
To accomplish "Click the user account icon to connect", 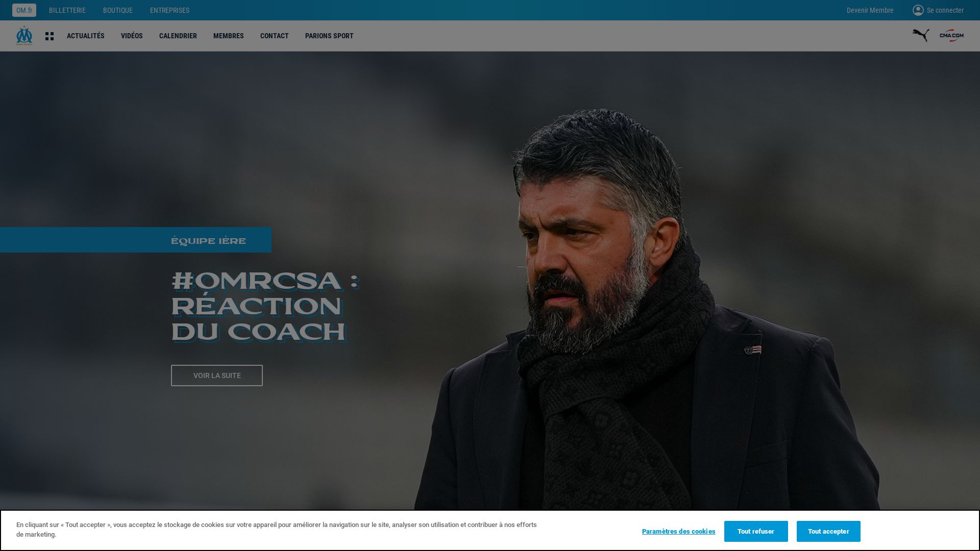I will [917, 10].
